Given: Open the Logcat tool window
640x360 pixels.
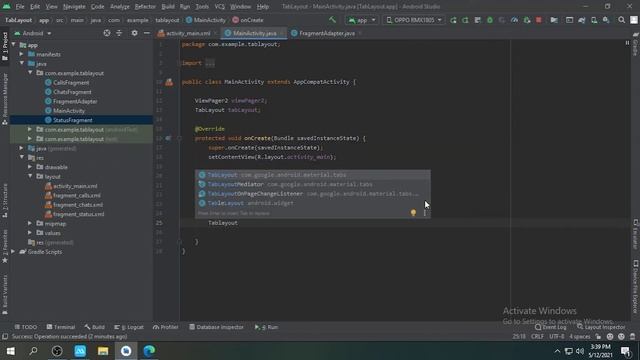Looking at the screenshot, I should [129, 327].
